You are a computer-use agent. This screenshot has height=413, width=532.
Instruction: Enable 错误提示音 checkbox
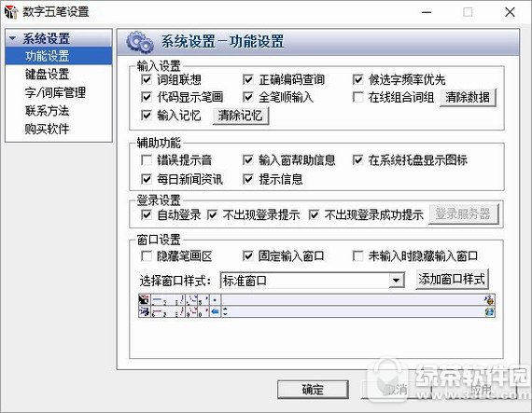pos(147,160)
